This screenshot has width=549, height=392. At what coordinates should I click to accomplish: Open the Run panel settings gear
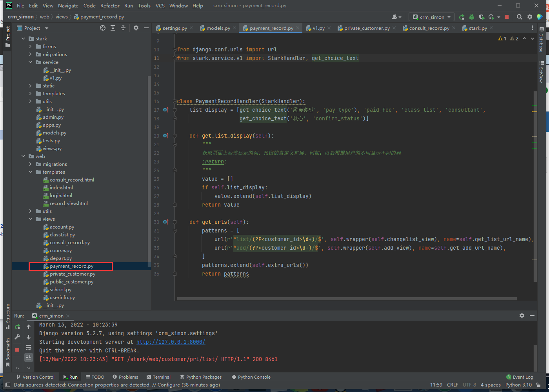pyautogui.click(x=522, y=316)
